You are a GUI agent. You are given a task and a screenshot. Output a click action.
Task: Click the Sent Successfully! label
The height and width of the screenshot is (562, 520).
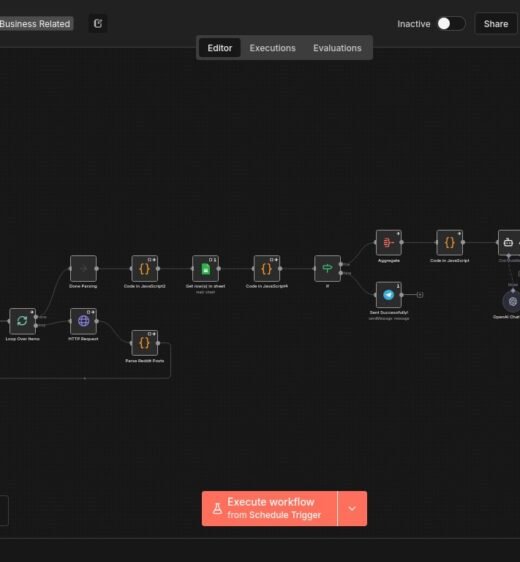[389, 313]
